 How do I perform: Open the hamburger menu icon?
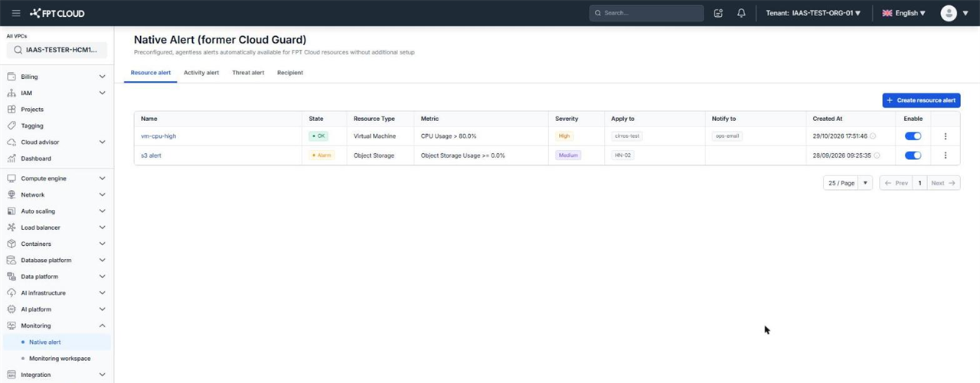click(16, 13)
